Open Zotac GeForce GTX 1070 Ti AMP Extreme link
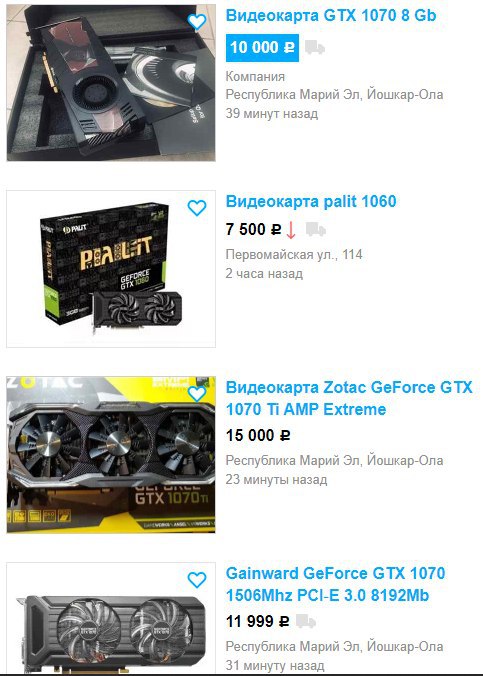 pos(349,398)
